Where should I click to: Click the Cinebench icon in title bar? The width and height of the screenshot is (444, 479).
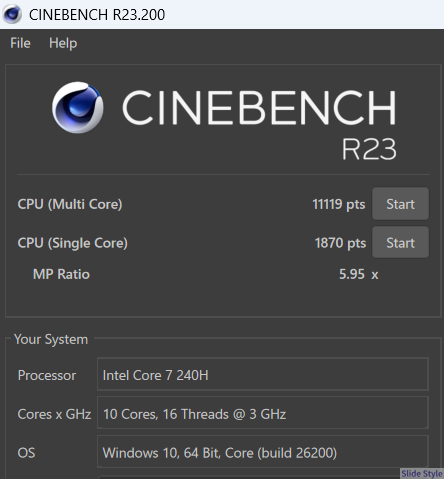pyautogui.click(x=12, y=14)
